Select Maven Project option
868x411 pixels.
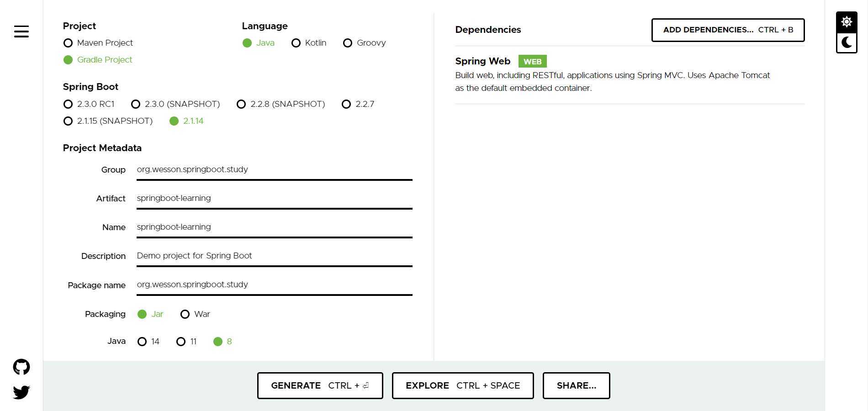[x=98, y=43]
